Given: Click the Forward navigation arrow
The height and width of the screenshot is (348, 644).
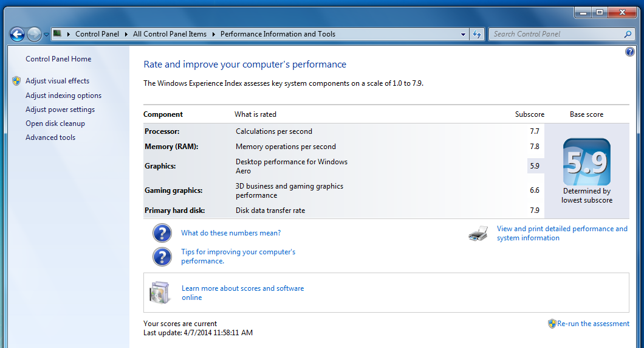Looking at the screenshot, I should coord(34,34).
